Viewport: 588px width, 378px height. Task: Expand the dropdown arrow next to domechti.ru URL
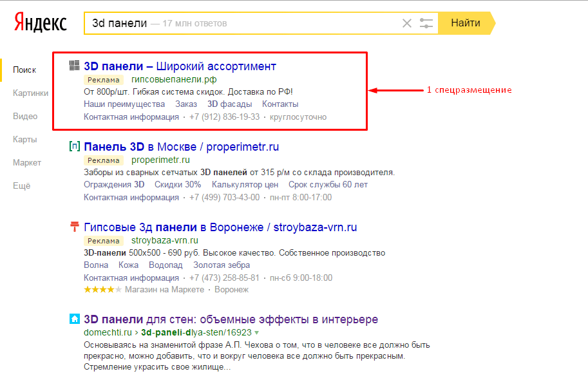(x=257, y=333)
